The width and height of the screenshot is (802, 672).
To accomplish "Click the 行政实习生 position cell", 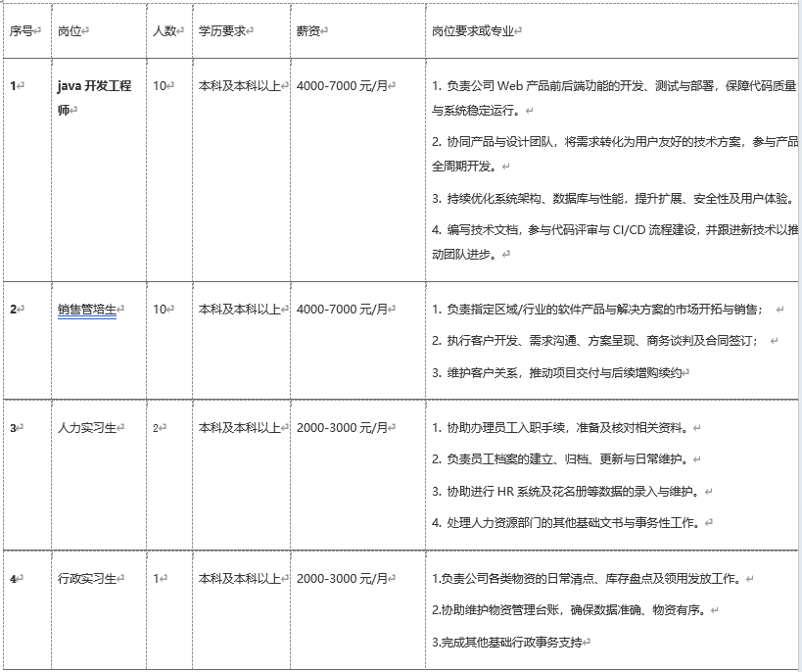I will point(86,579).
